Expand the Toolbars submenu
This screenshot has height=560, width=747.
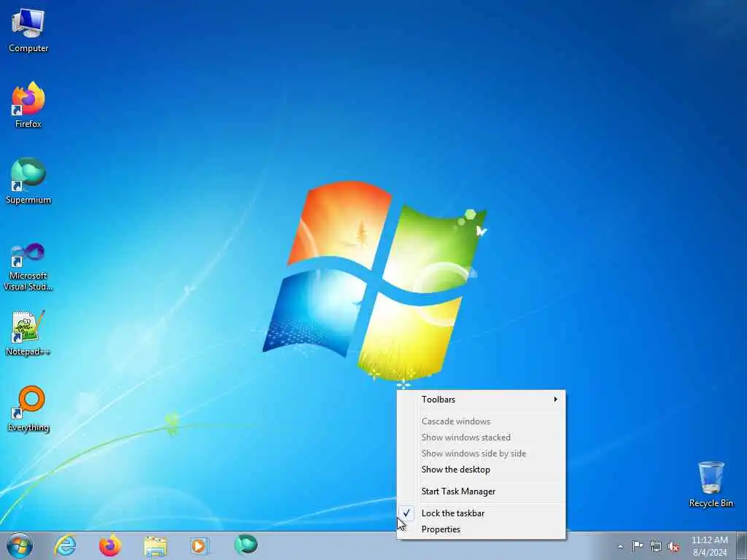click(481, 400)
